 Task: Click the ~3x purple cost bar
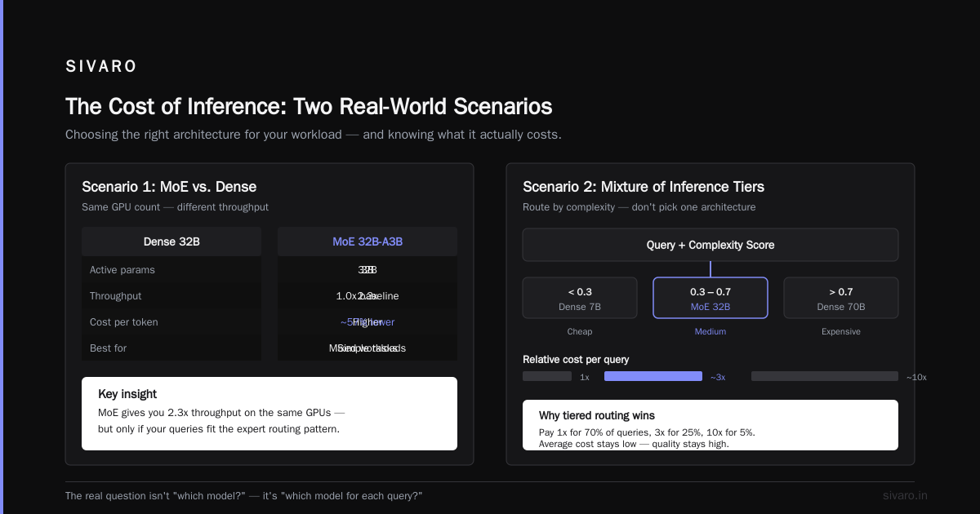coord(653,376)
